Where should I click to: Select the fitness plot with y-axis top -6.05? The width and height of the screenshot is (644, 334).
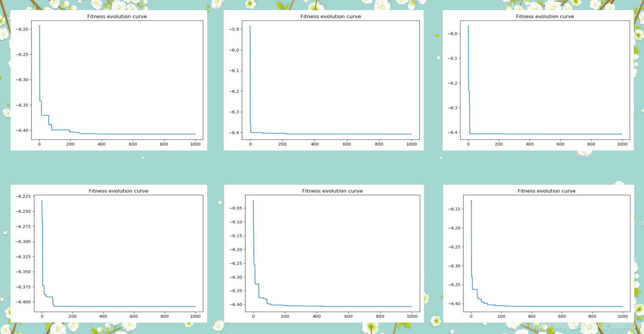pyautogui.click(x=324, y=254)
